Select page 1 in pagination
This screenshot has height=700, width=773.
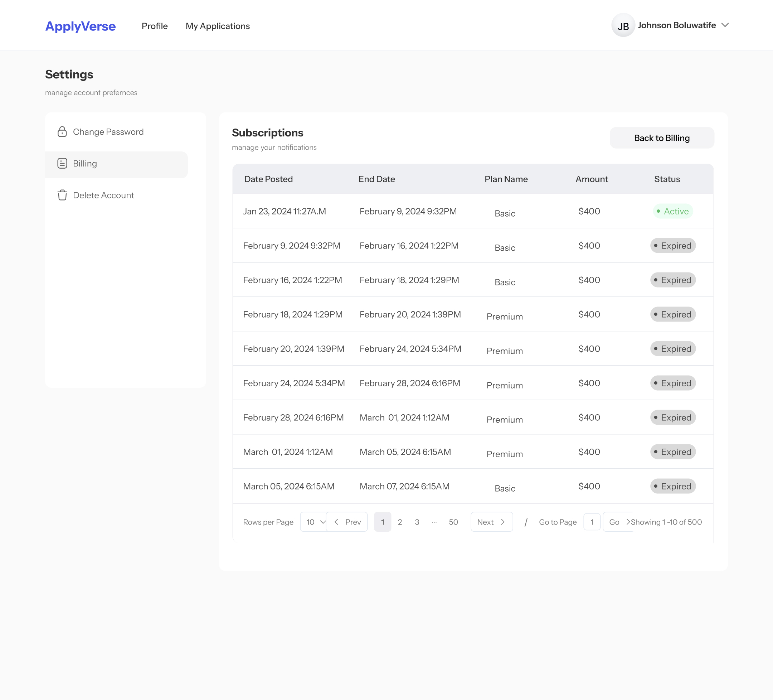coord(382,522)
